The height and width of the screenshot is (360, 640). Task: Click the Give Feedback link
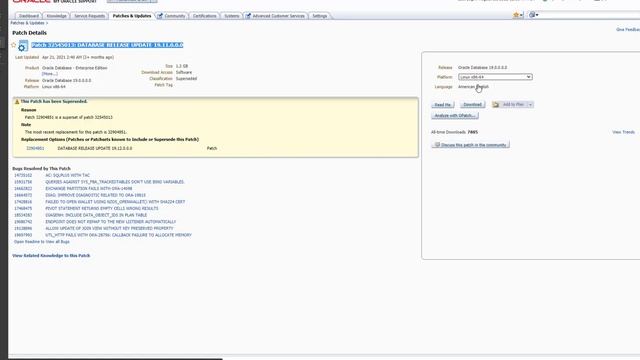tap(628, 30)
